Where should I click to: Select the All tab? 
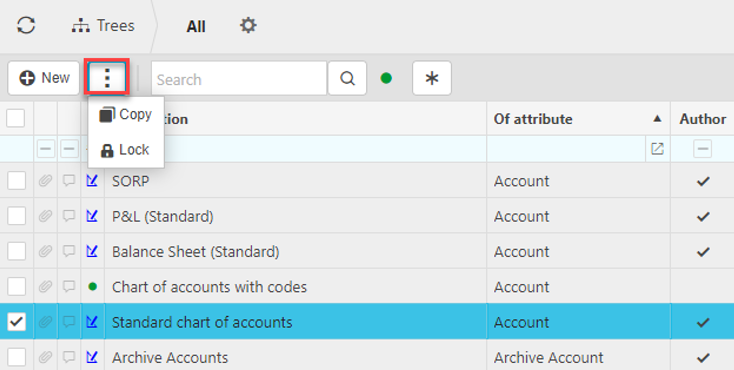tap(196, 27)
